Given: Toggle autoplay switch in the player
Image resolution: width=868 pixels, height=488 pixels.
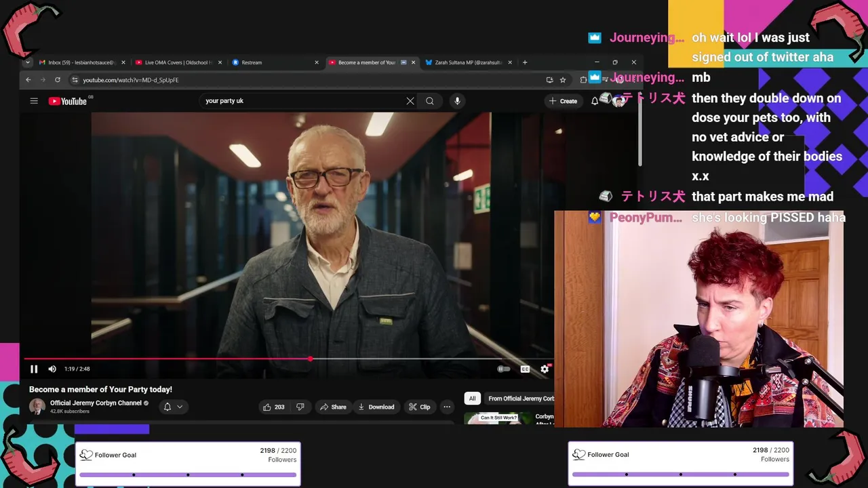Looking at the screenshot, I should (x=503, y=369).
